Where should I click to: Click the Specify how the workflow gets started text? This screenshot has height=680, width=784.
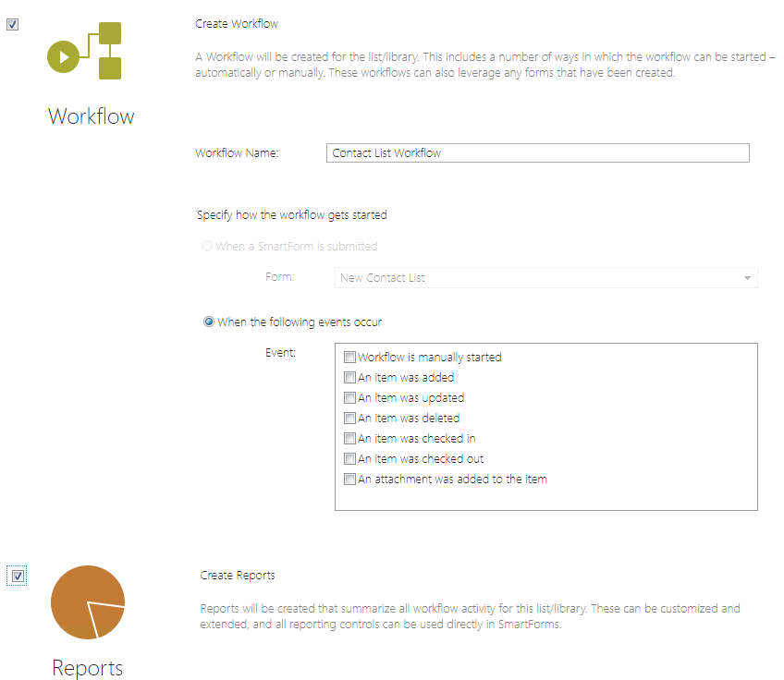click(292, 215)
